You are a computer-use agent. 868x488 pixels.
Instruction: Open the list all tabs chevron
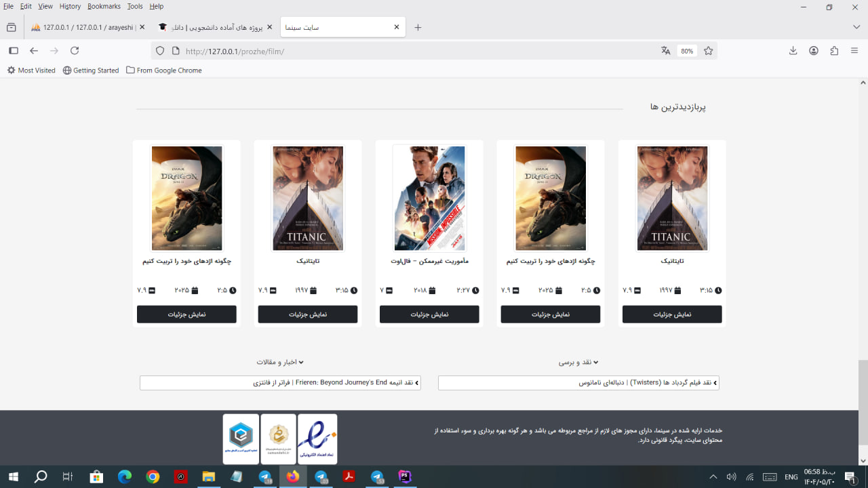[856, 27]
